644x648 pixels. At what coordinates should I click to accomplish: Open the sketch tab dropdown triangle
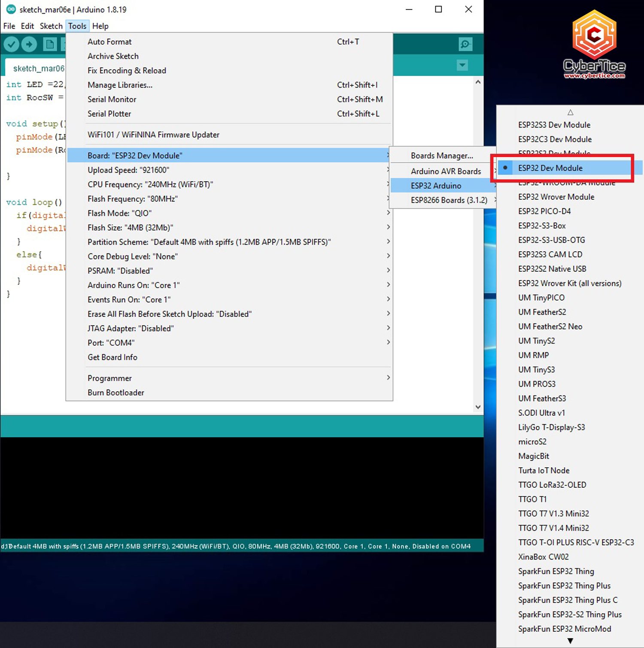(x=462, y=65)
